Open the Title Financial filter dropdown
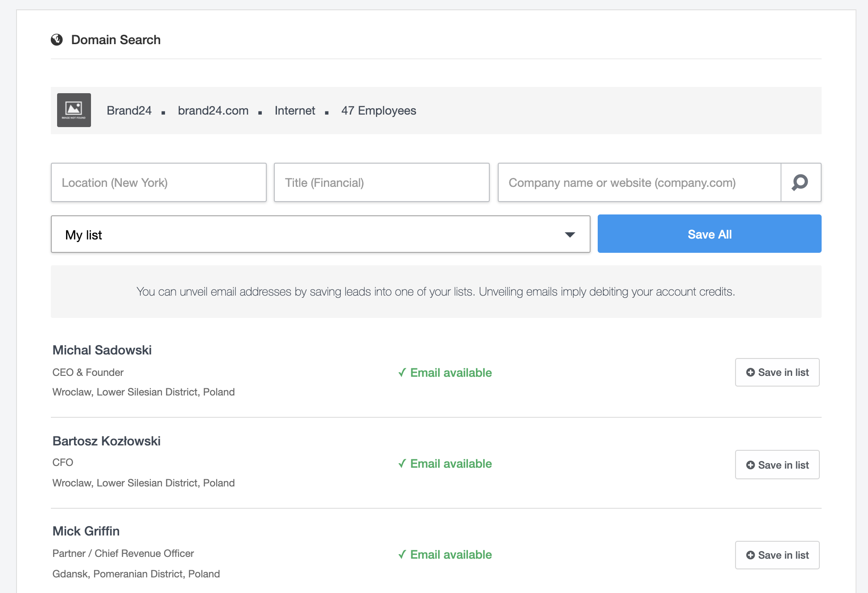Screen dimensions: 868x593 tap(380, 183)
